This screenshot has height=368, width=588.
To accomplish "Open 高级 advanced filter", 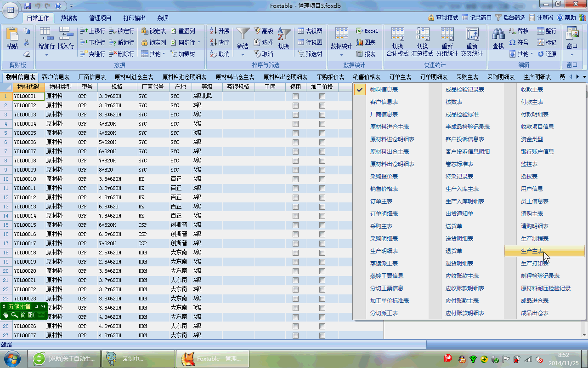I will click(263, 31).
